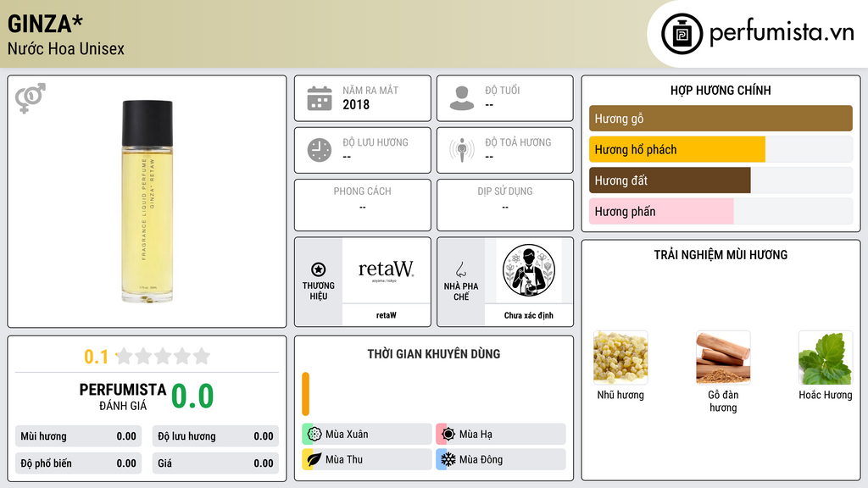The height and width of the screenshot is (488, 868).
Task: Click the Hương phấn accord bar
Action: (x=721, y=211)
